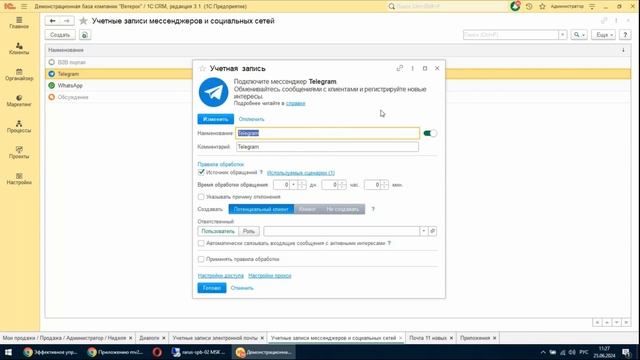Check Автоматически связывать входящие сообщения checkbox
The image size is (640, 360).
(x=201, y=243)
